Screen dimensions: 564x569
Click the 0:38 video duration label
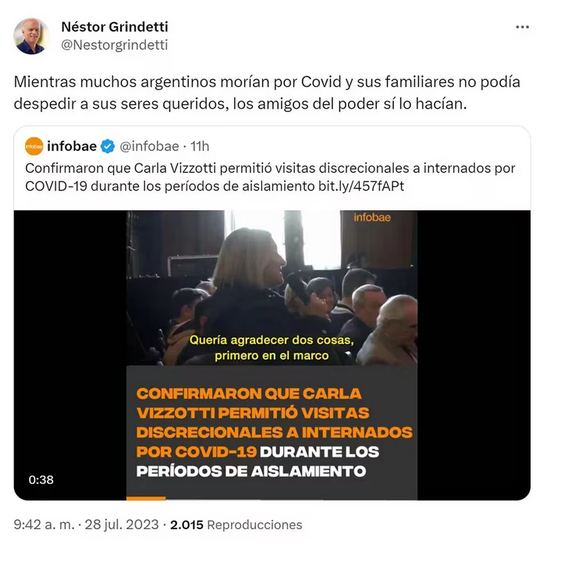(41, 480)
